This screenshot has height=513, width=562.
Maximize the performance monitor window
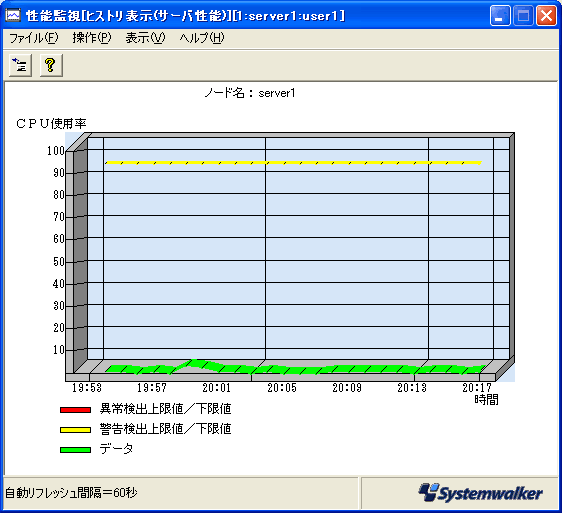coord(523,16)
